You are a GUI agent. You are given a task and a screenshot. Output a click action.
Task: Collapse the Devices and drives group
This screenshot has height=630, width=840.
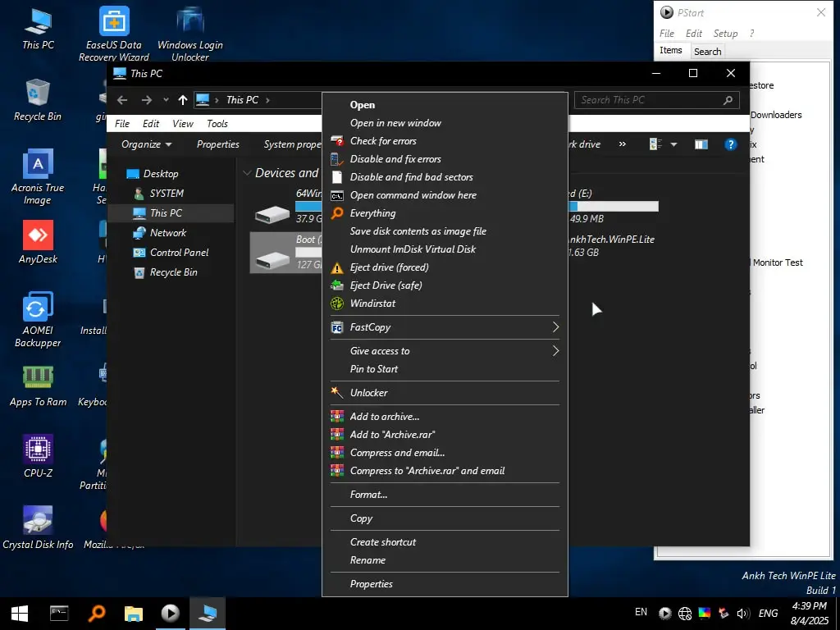[247, 173]
